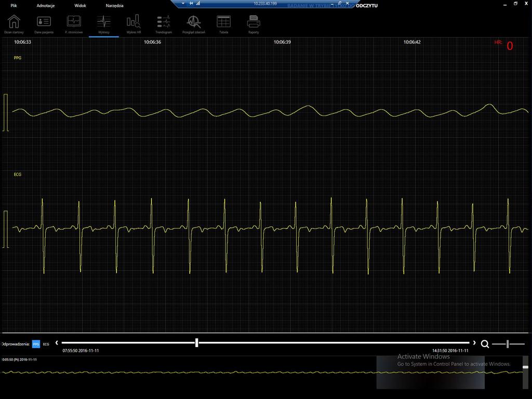Click the red HR value display

point(510,46)
